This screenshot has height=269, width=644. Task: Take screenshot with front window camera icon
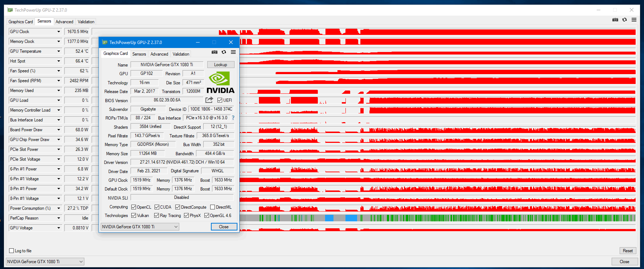[x=215, y=52]
